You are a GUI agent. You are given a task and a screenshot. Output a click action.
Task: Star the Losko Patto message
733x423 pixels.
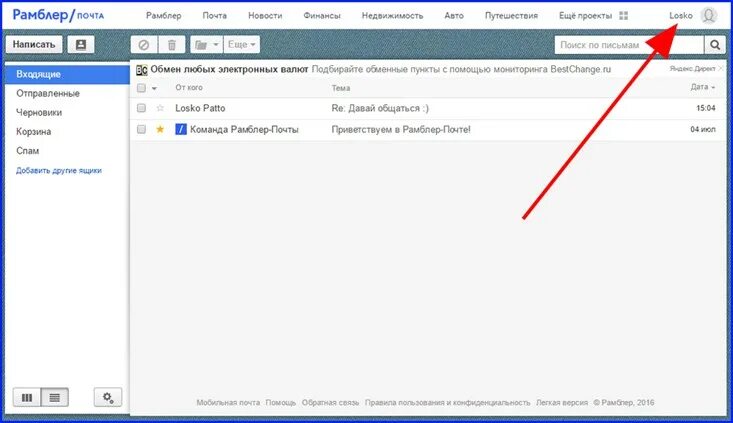tap(160, 108)
